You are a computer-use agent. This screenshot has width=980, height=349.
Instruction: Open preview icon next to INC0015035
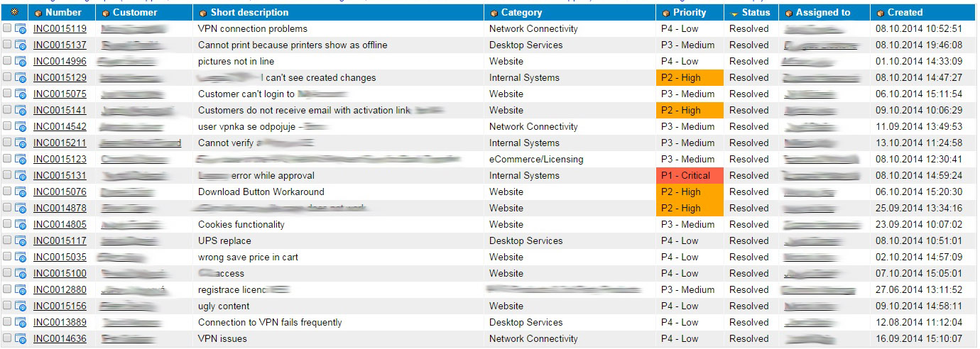click(21, 257)
